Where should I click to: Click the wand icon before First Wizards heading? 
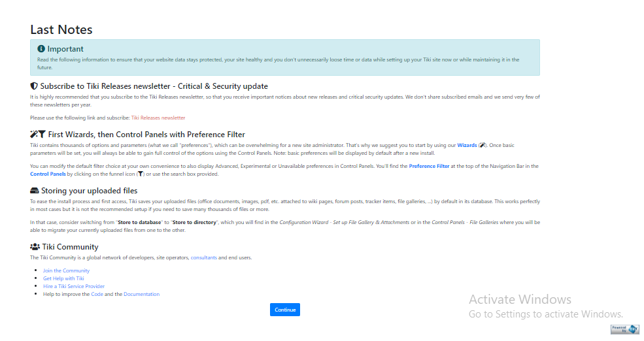coord(34,134)
